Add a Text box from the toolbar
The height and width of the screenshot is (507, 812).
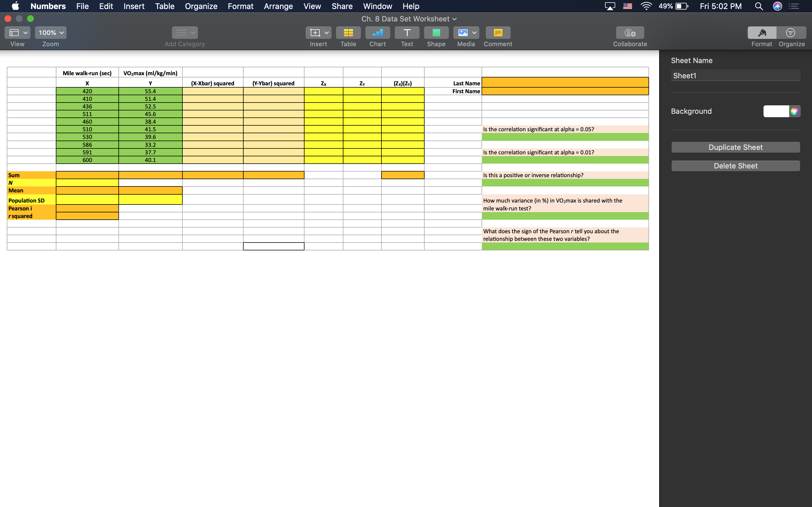406,32
